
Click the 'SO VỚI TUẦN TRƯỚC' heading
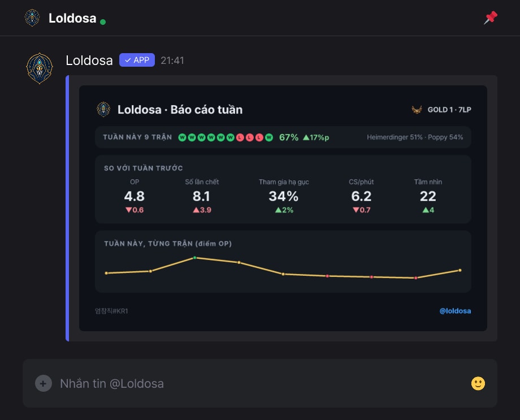click(143, 168)
